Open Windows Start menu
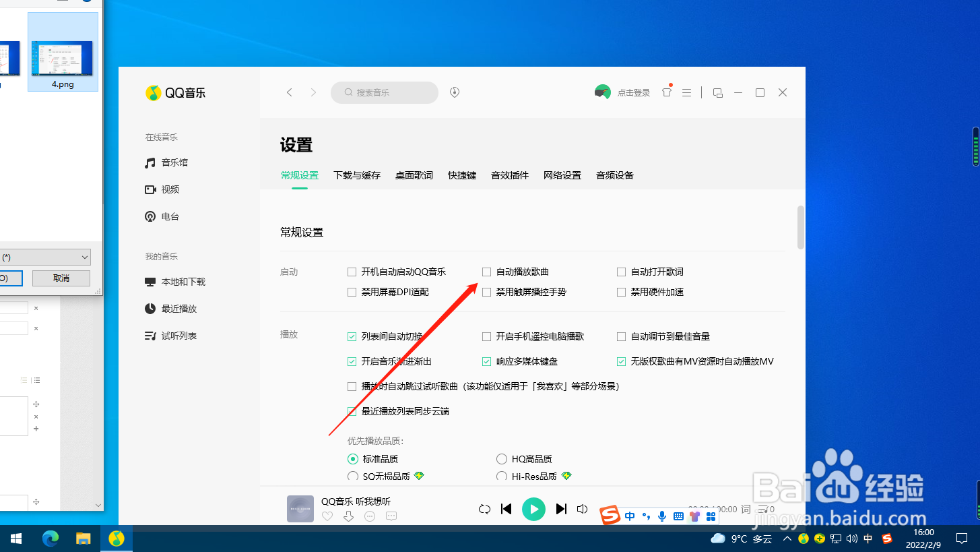The image size is (980, 552). tap(16, 539)
